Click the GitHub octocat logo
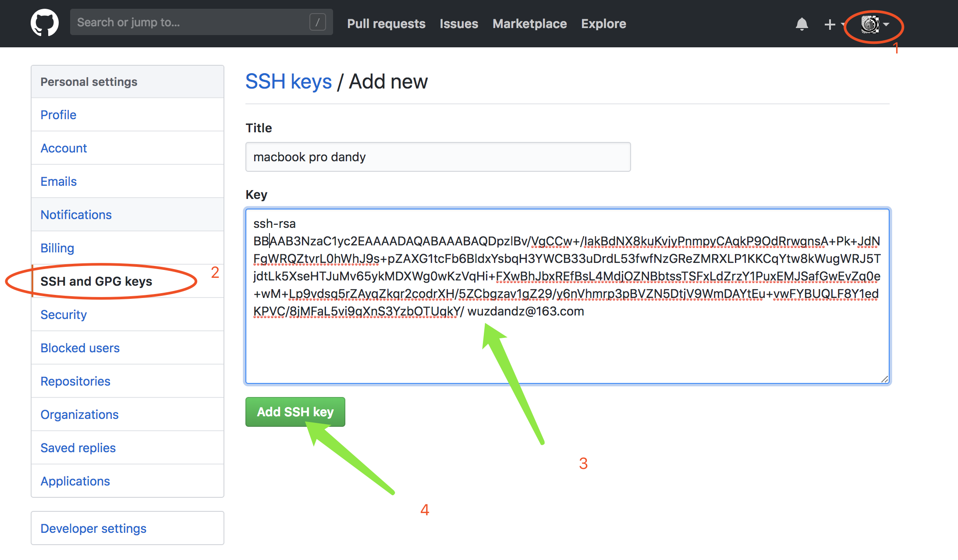The height and width of the screenshot is (560, 958). [x=44, y=23]
